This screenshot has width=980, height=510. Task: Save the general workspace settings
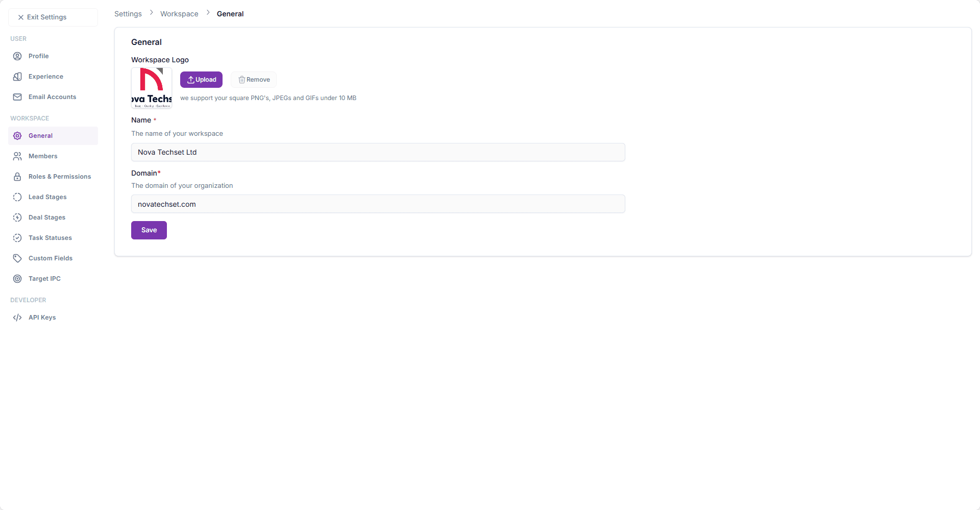(149, 230)
